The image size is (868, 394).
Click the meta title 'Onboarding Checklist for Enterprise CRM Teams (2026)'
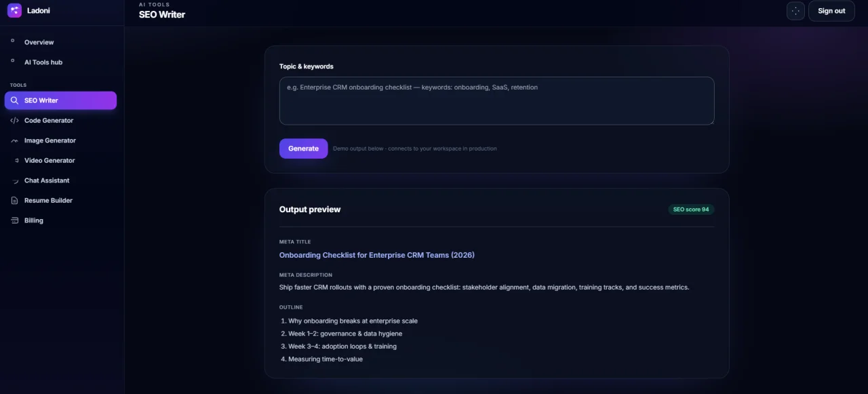coord(377,255)
